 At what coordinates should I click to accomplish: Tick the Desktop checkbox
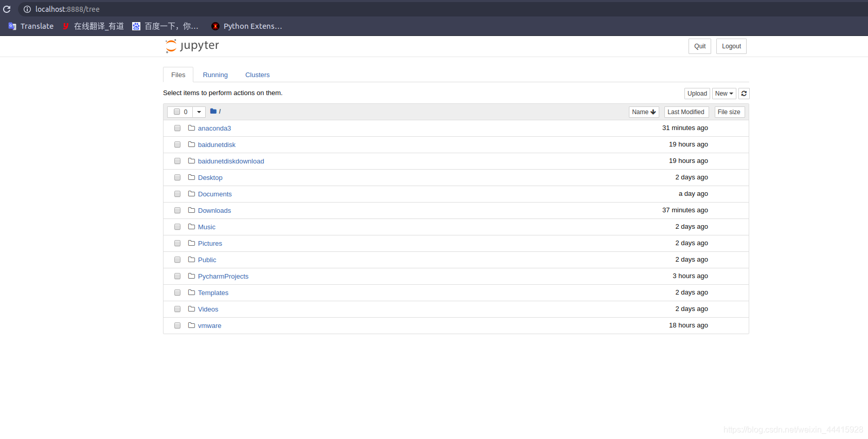coord(177,177)
